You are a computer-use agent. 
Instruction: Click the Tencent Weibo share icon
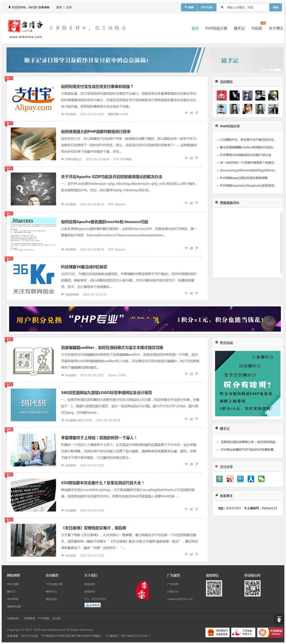tap(240, 479)
